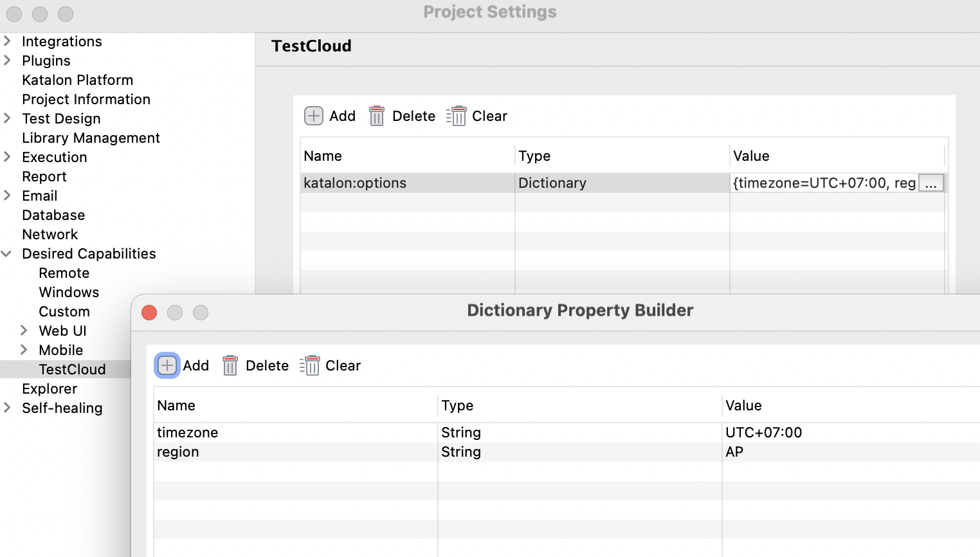Click Delete trash icon in TestCloud panel
Screen dimensions: 980x557
tap(377, 116)
